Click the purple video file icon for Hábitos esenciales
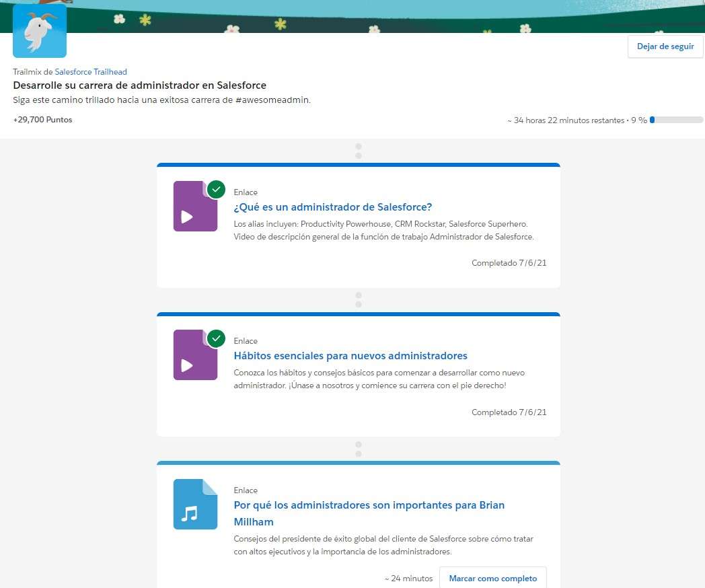Viewport: 705px width, 588px height. tap(195, 355)
